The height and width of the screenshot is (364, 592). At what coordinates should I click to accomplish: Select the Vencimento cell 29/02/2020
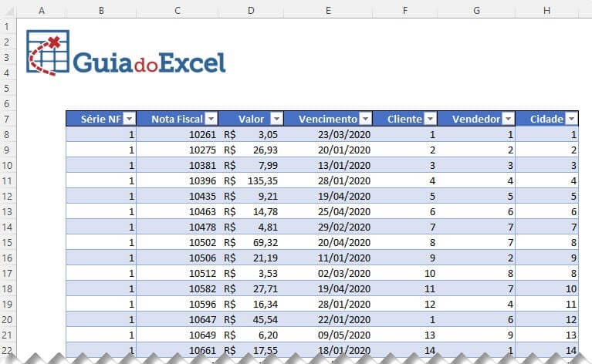click(x=328, y=227)
